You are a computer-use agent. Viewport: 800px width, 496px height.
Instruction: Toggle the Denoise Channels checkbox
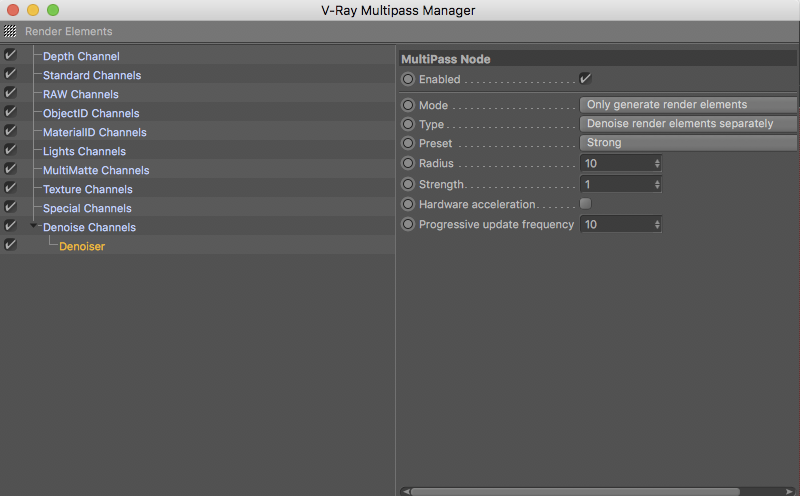(x=10, y=225)
